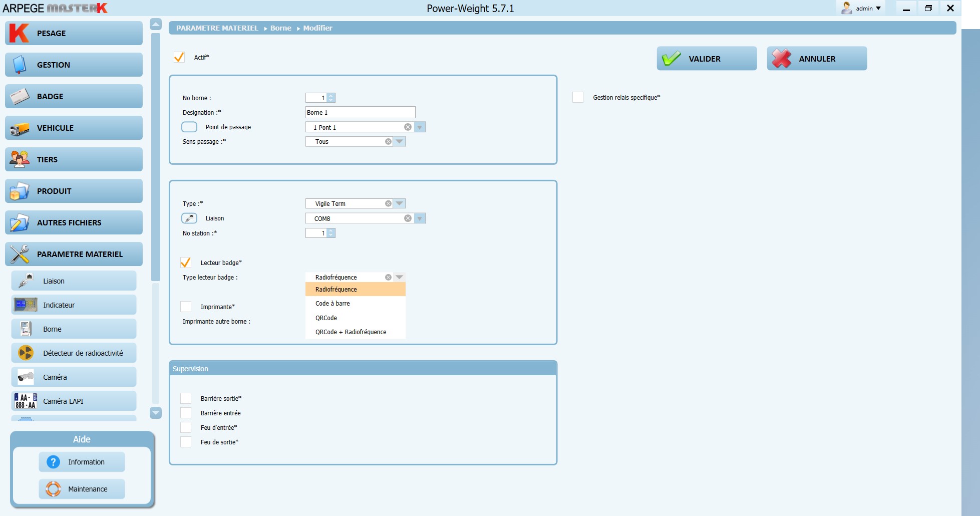This screenshot has height=516, width=980.
Task: Open the Type dropdown showing Vigile Term
Action: pyautogui.click(x=399, y=204)
